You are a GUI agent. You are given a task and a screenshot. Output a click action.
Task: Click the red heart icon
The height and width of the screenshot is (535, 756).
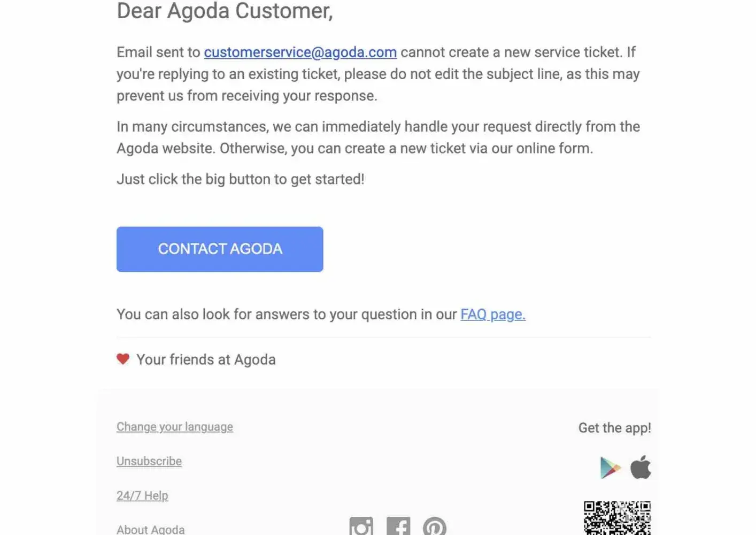[x=123, y=359]
